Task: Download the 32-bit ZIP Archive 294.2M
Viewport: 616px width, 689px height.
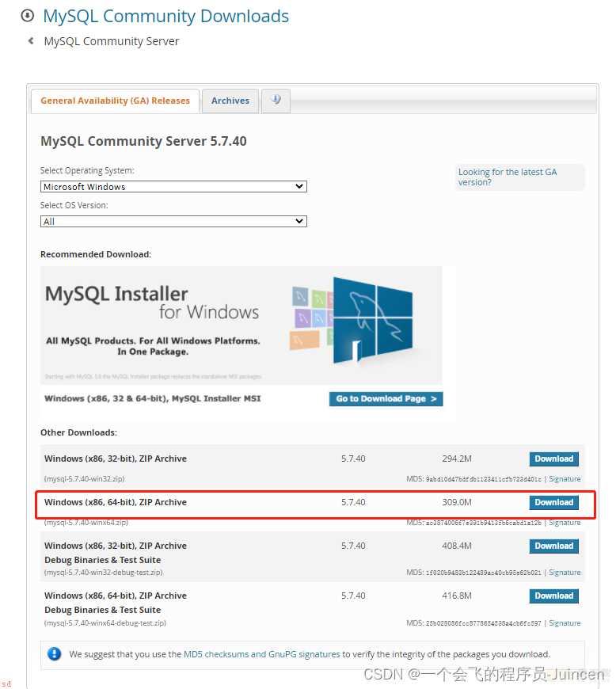Action: point(553,459)
